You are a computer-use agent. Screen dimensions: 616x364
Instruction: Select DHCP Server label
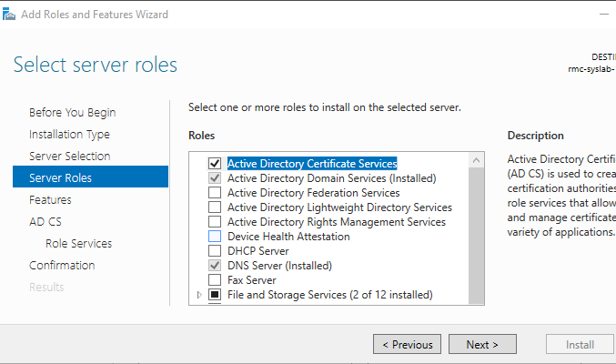tap(258, 251)
